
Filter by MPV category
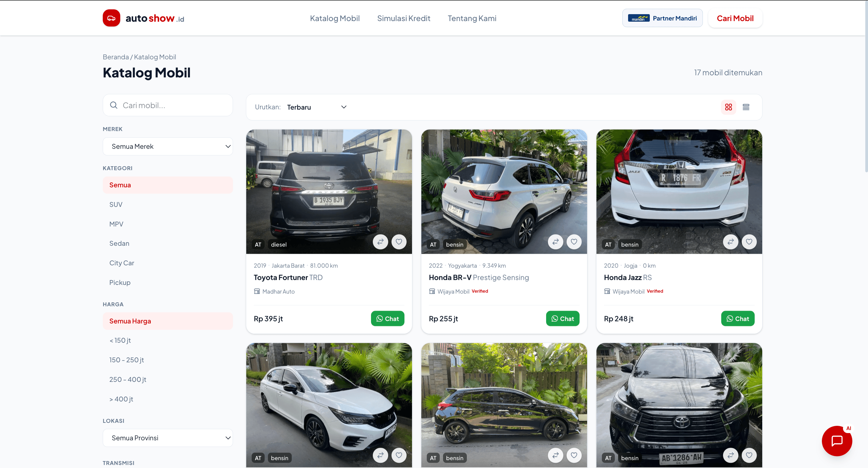[168, 224]
